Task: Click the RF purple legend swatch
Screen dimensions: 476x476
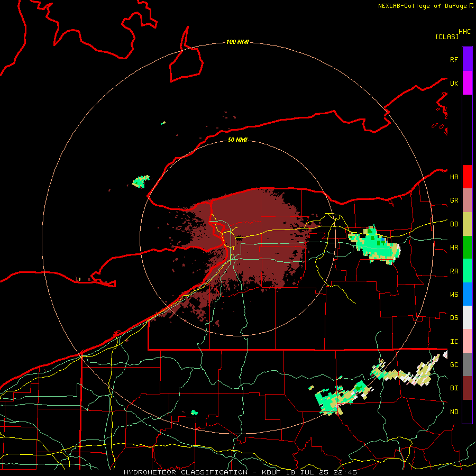Action: 467,59
